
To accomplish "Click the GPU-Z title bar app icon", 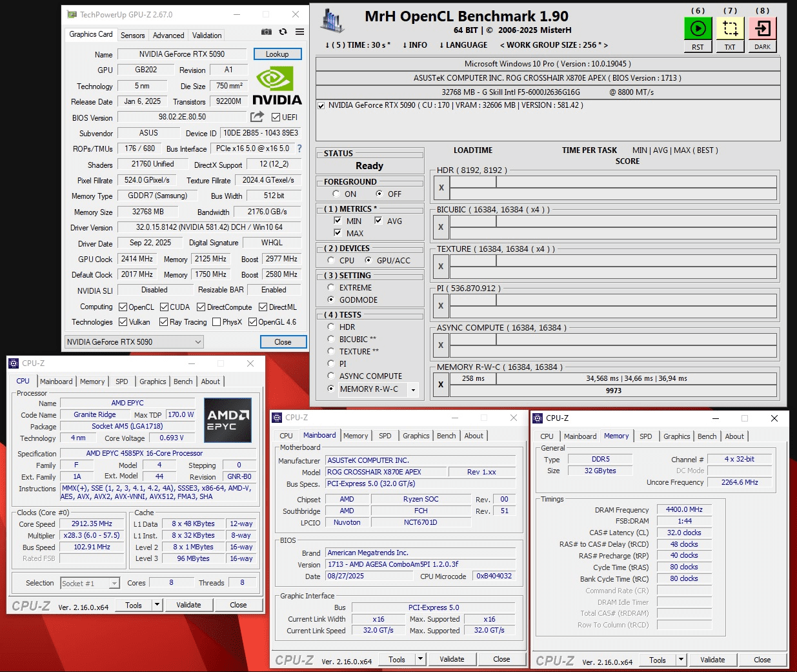I will (72, 14).
